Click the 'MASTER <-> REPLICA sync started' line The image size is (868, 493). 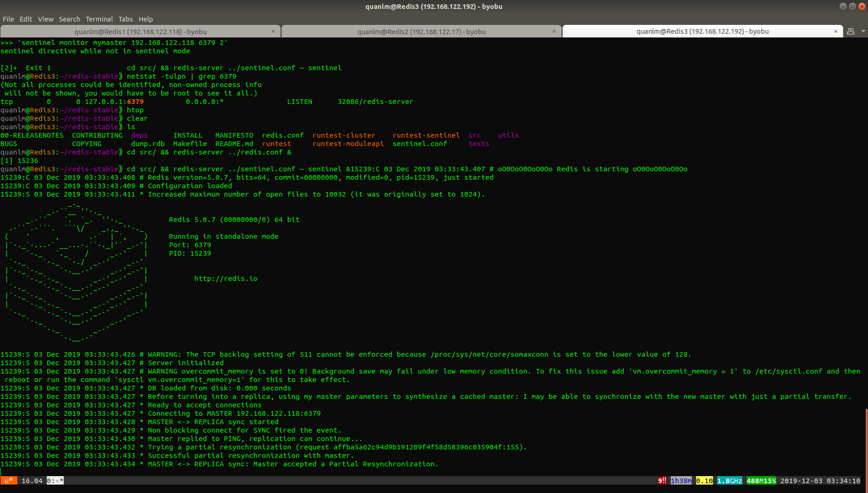pyautogui.click(x=140, y=422)
